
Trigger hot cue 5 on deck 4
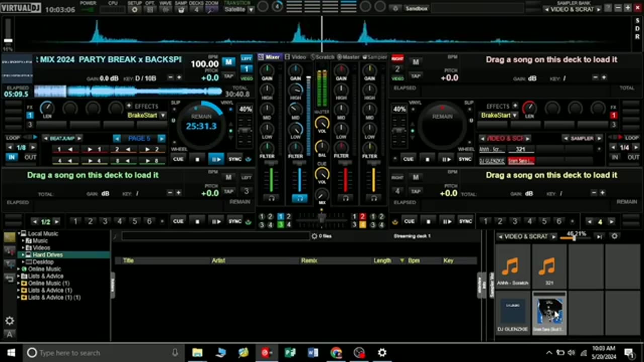[544, 221]
